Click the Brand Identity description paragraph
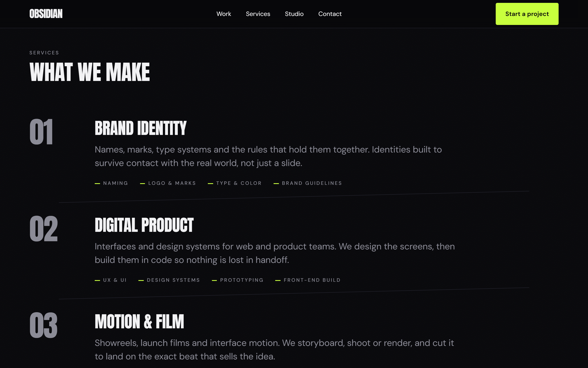588x368 pixels. pos(268,156)
